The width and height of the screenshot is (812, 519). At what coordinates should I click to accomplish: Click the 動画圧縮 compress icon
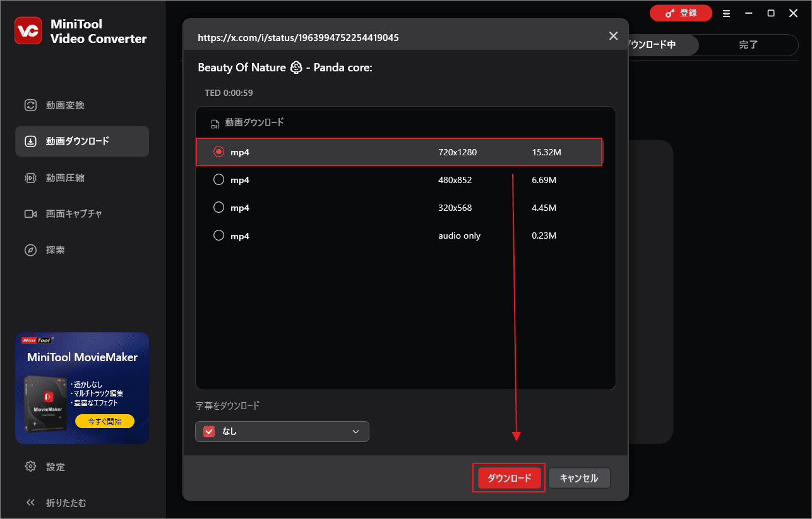30,178
